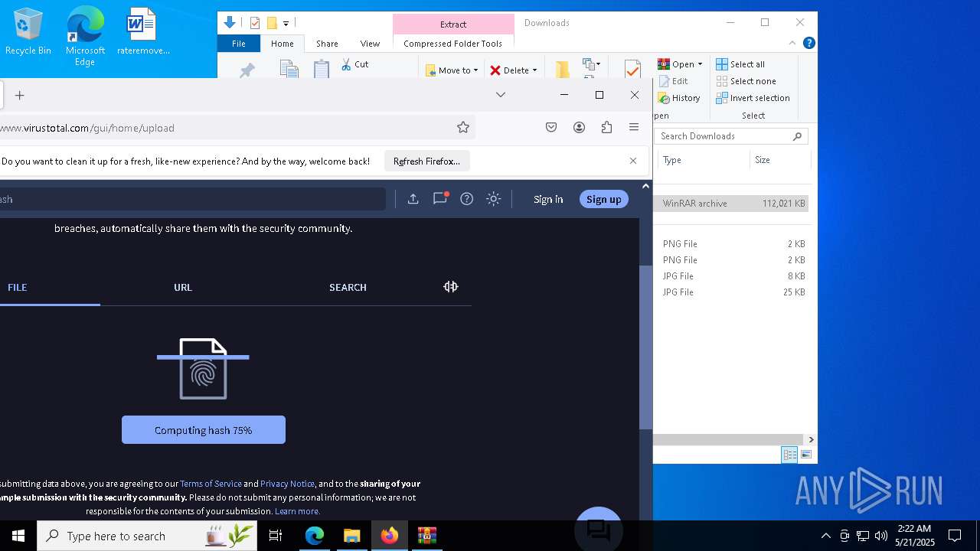Select the 25 KB JPG File row

pyautogui.click(x=731, y=292)
